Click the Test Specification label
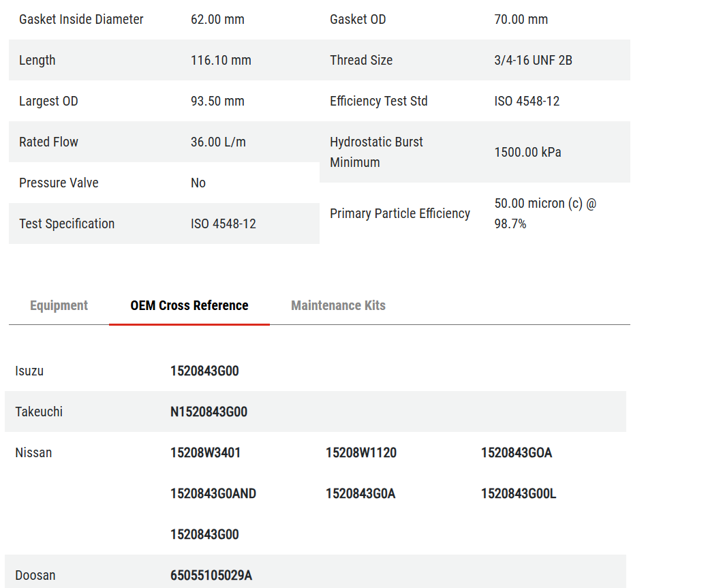723x588 pixels. click(67, 223)
